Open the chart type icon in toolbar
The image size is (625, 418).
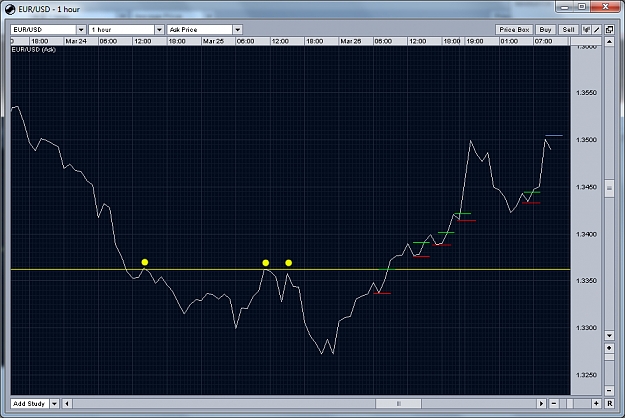point(586,29)
